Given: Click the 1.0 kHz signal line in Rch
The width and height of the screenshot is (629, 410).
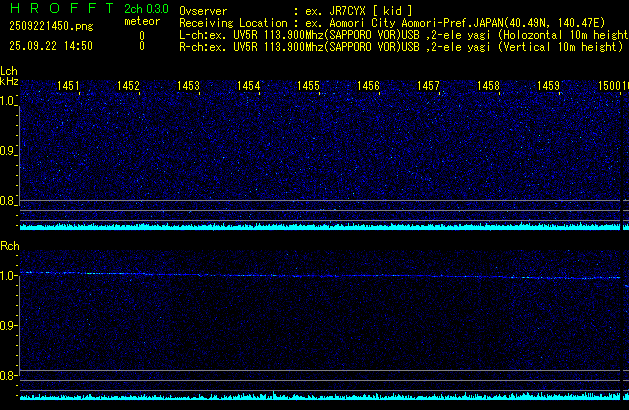Looking at the screenshot, I should pos(300,275).
